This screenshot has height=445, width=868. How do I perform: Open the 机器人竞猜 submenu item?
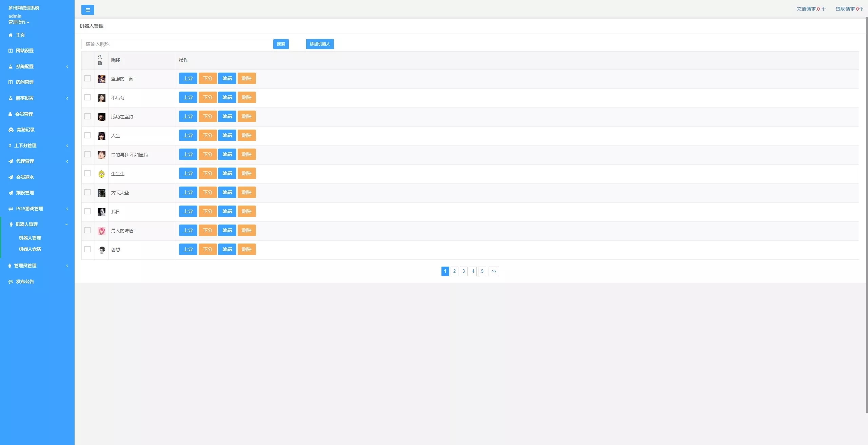click(30, 249)
